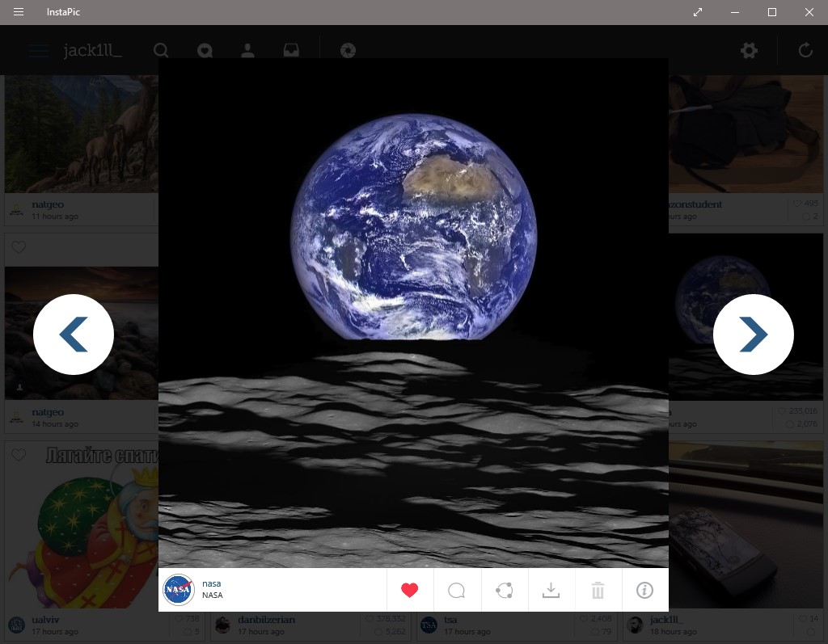Open the tsa username link

[450, 620]
